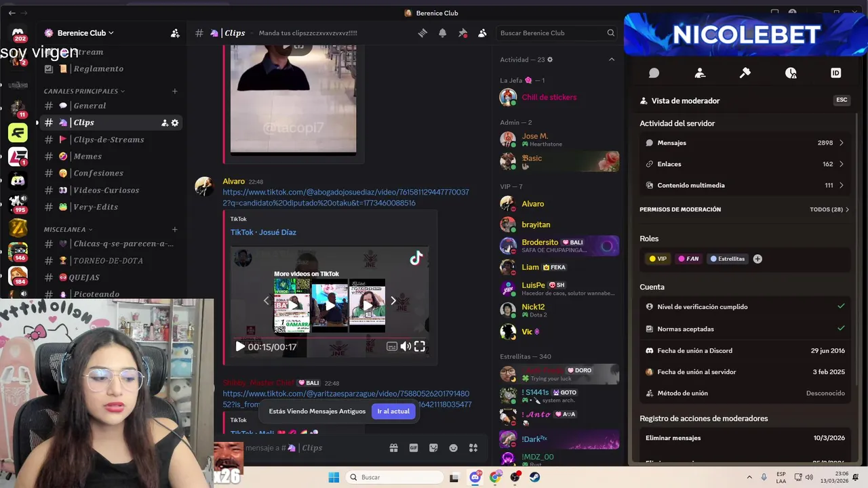
Task: Open Chrome from taskbar
Action: click(496, 477)
